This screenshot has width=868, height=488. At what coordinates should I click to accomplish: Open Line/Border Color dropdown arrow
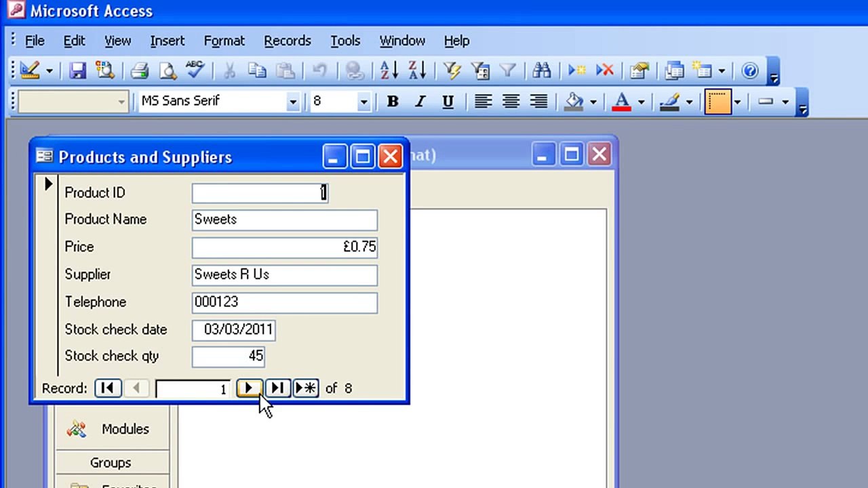point(689,102)
